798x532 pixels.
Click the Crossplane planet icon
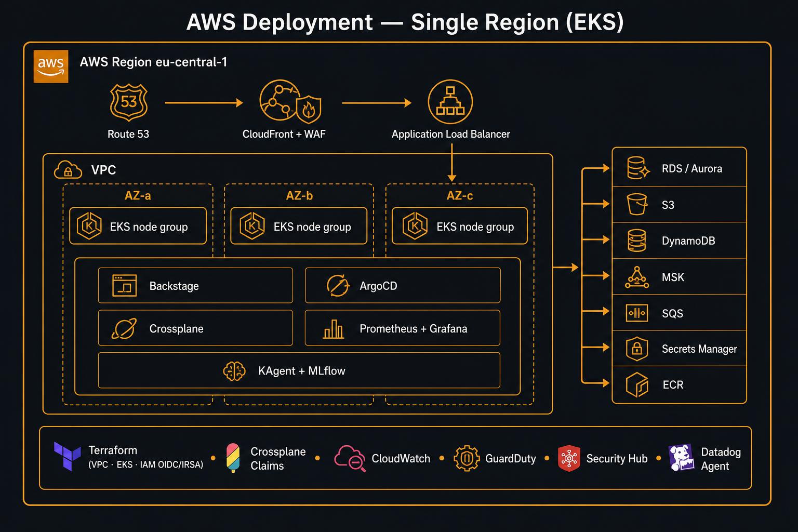pos(124,328)
